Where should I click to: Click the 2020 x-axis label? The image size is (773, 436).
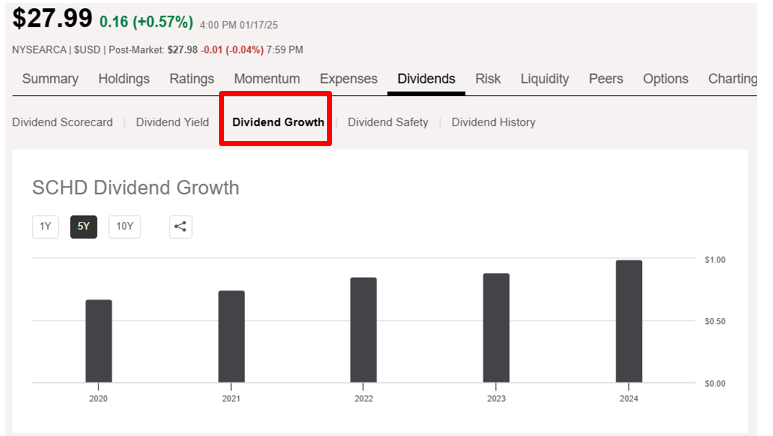[x=98, y=399]
